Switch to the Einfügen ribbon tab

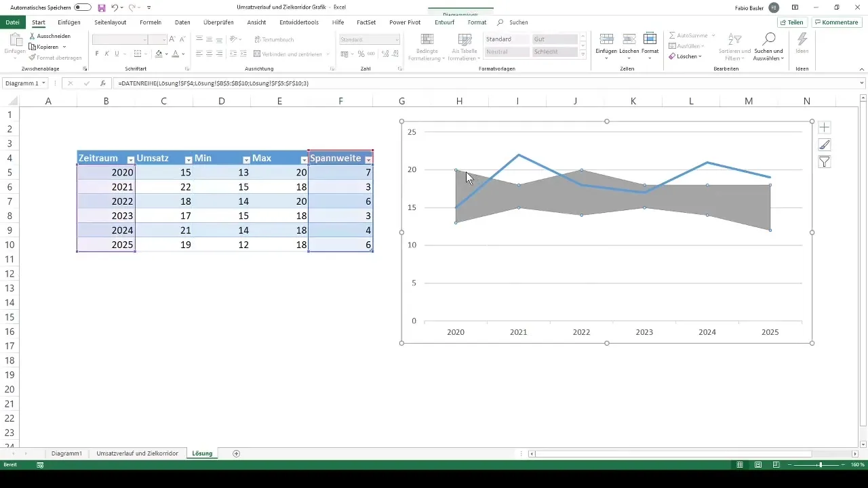(69, 22)
